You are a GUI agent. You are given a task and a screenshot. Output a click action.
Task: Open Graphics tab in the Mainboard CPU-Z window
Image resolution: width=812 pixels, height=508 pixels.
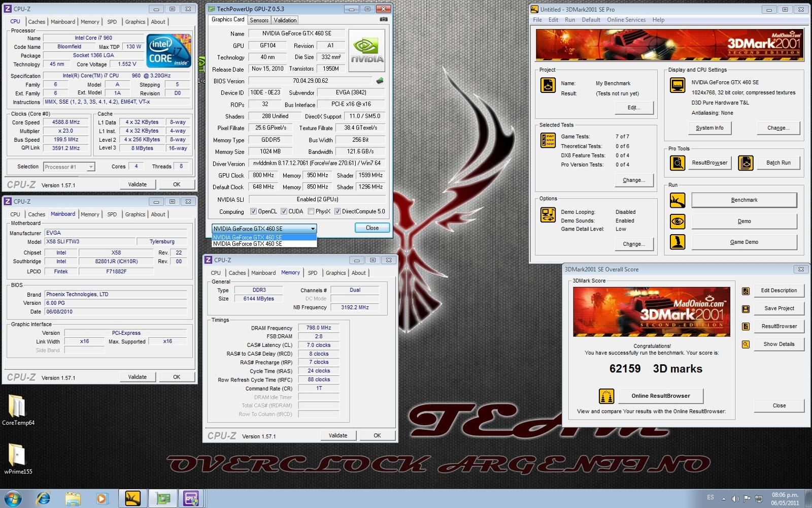point(135,214)
